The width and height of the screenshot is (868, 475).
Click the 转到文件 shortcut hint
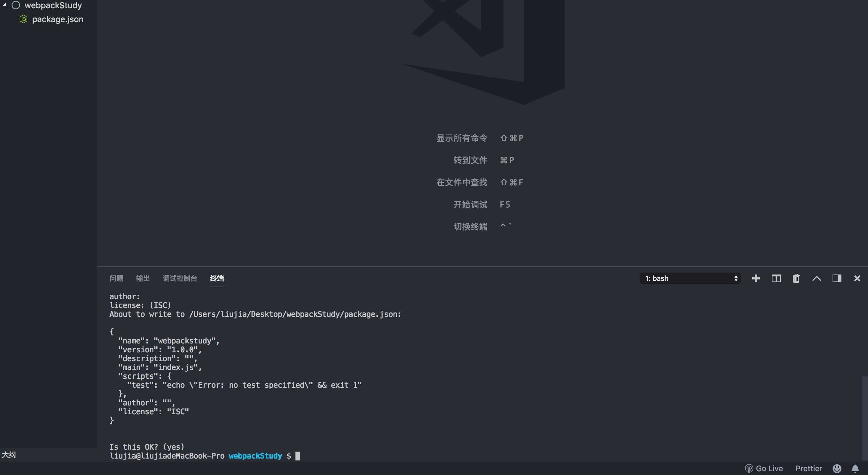coord(470,160)
